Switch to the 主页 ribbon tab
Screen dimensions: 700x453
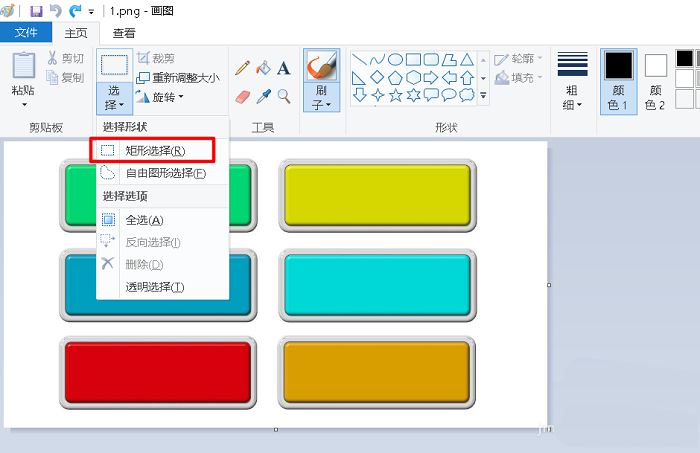click(75, 33)
